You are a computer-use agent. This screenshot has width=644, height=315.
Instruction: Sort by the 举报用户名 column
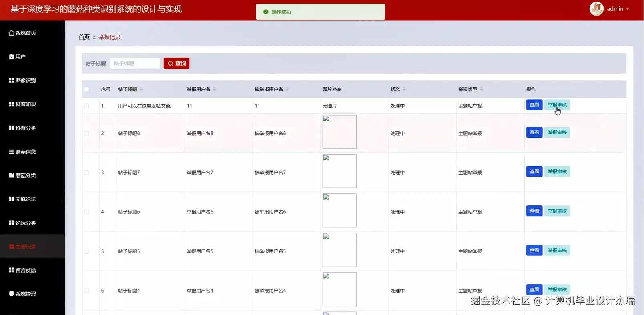tap(215, 89)
